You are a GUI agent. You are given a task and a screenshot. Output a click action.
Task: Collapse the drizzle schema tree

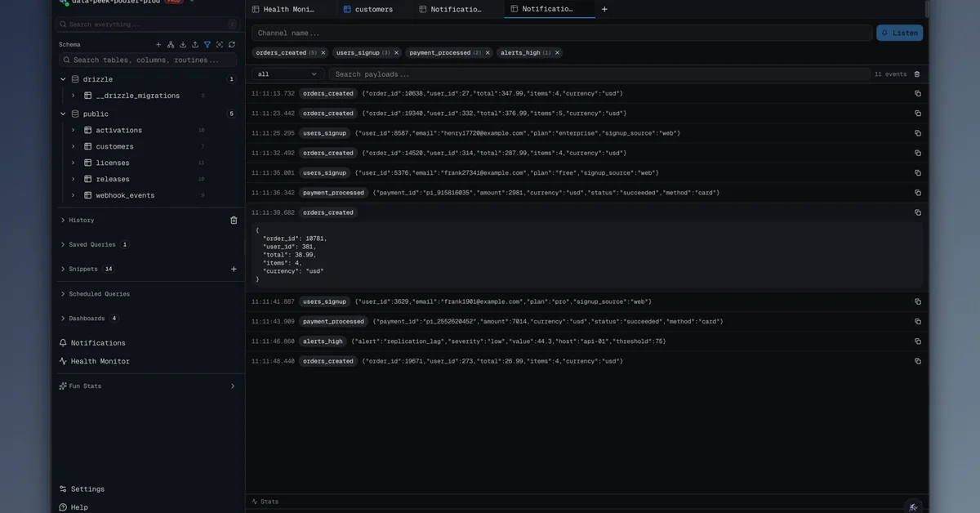(x=63, y=79)
